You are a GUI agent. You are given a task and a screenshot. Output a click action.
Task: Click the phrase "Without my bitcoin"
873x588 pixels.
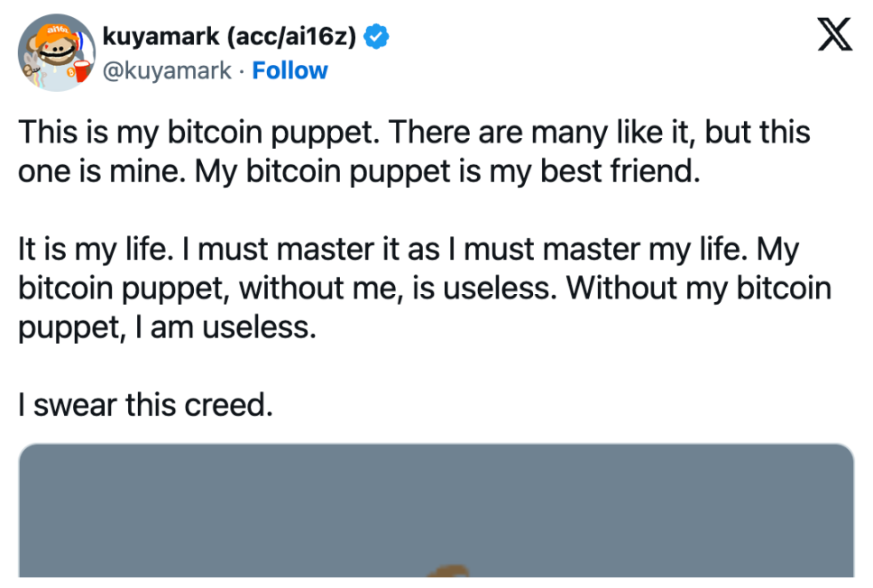(699, 288)
